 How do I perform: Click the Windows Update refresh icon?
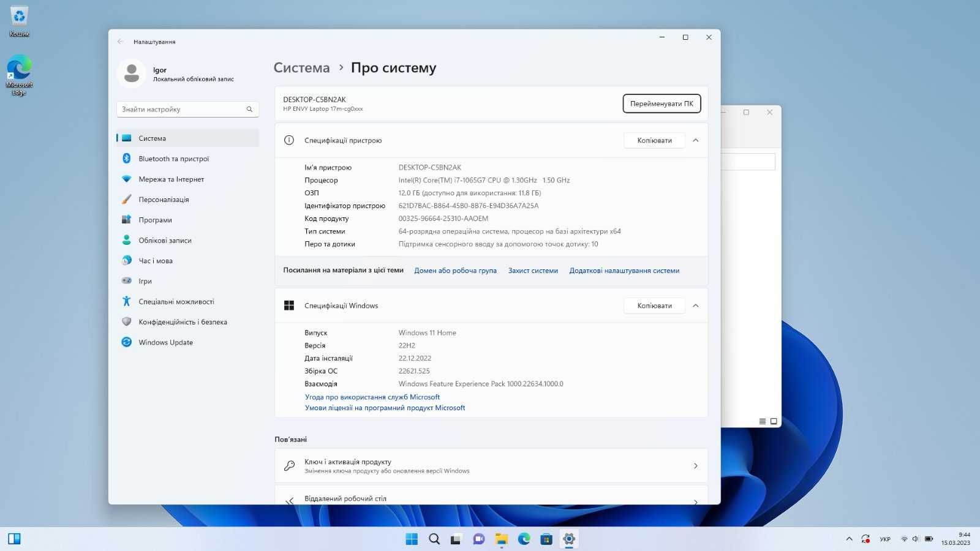click(x=127, y=342)
